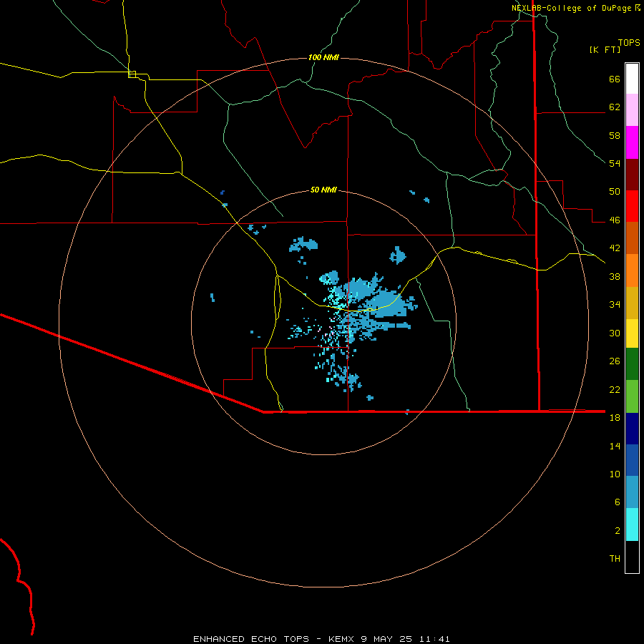Select the dark red 50 kft legend swatch
Screen dimensions: 644x644
point(632,174)
